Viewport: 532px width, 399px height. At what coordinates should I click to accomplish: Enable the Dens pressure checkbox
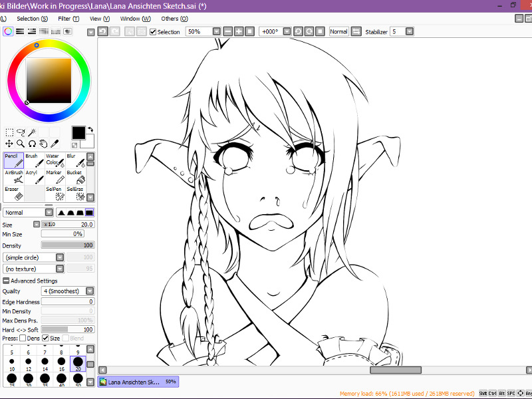point(23,338)
